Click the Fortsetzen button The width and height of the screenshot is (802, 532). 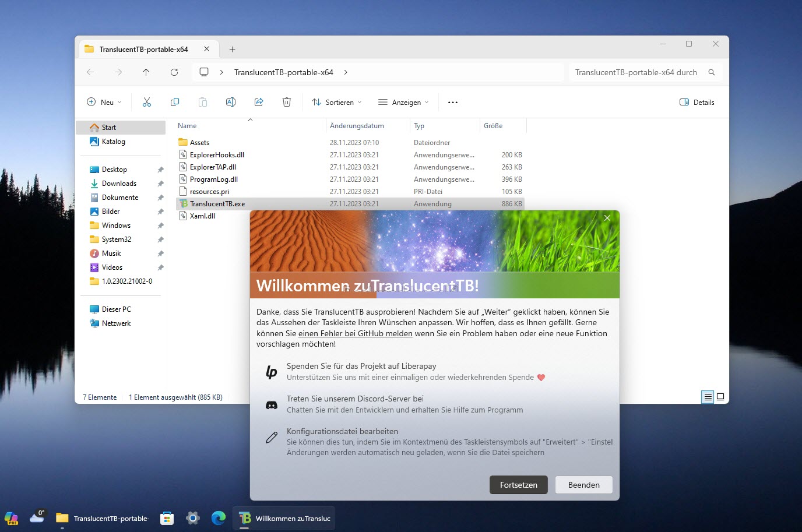click(x=519, y=485)
